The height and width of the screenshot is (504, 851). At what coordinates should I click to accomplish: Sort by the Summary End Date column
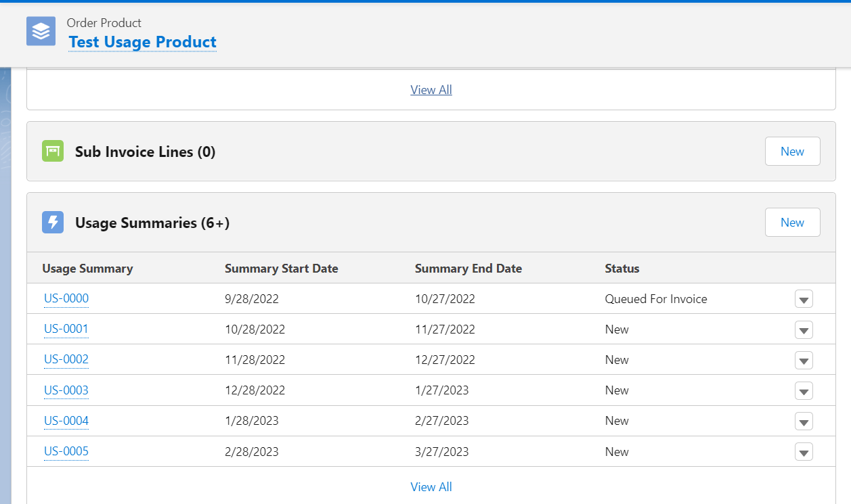468,268
